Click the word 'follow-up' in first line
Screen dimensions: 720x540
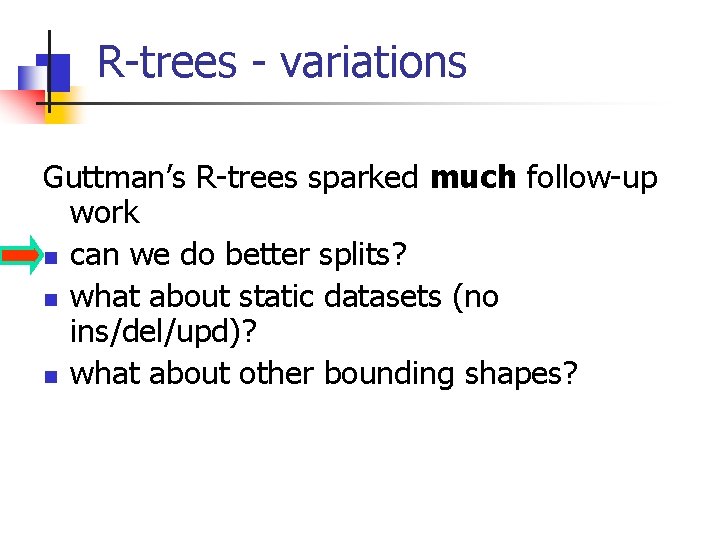(x=592, y=178)
